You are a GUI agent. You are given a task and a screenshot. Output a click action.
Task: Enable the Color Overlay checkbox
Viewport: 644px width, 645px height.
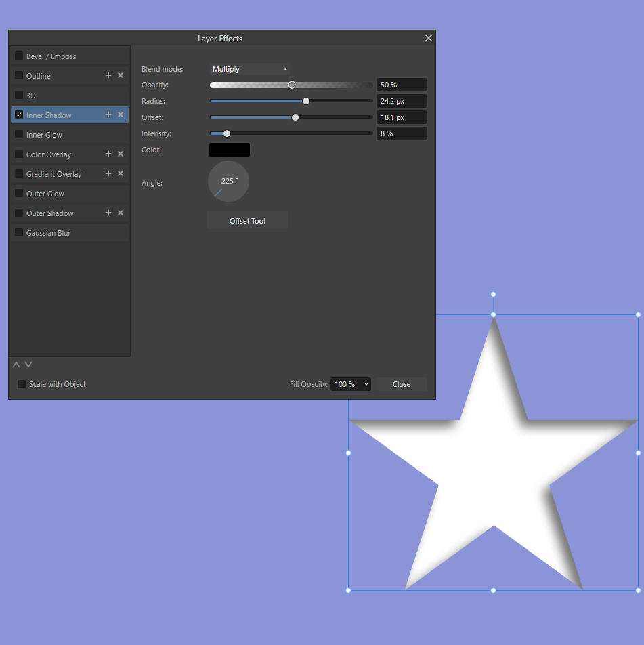(x=19, y=154)
